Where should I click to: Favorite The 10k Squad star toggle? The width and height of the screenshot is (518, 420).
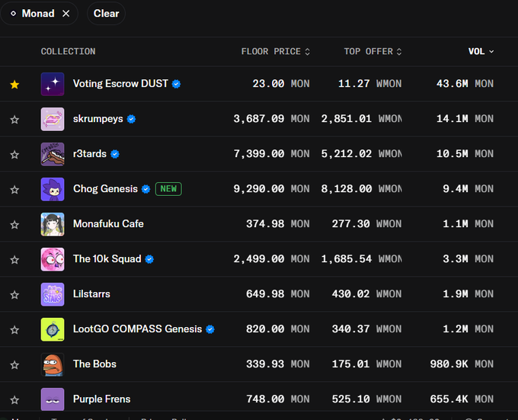point(14,260)
